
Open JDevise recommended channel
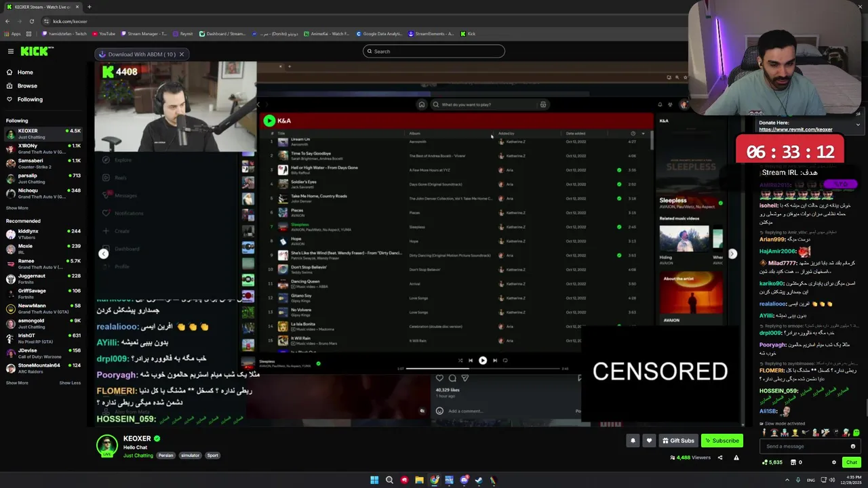43,353
